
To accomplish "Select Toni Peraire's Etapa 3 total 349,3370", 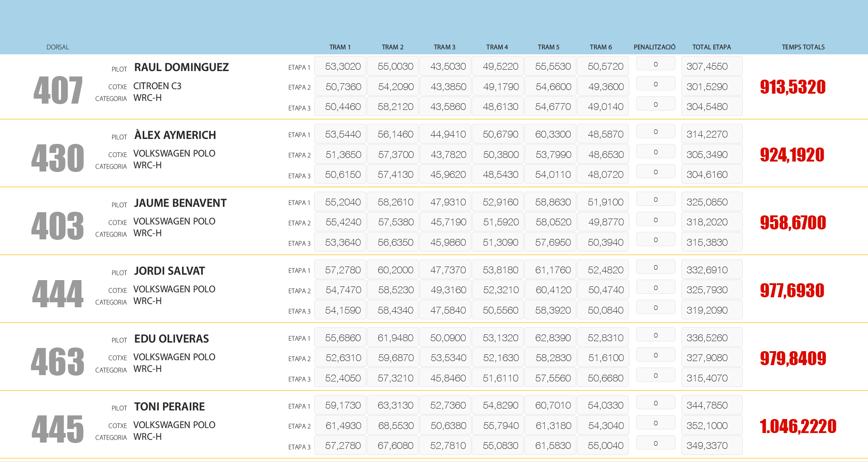I will click(x=707, y=446).
